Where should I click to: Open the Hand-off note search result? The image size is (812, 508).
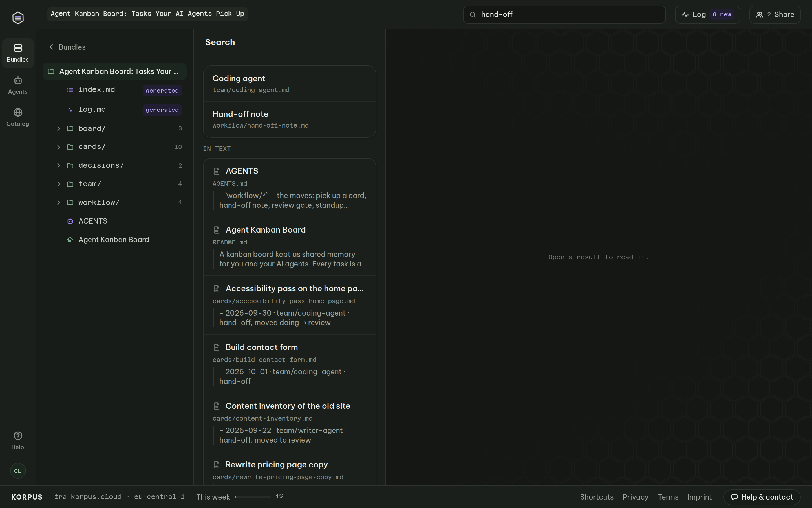289,119
